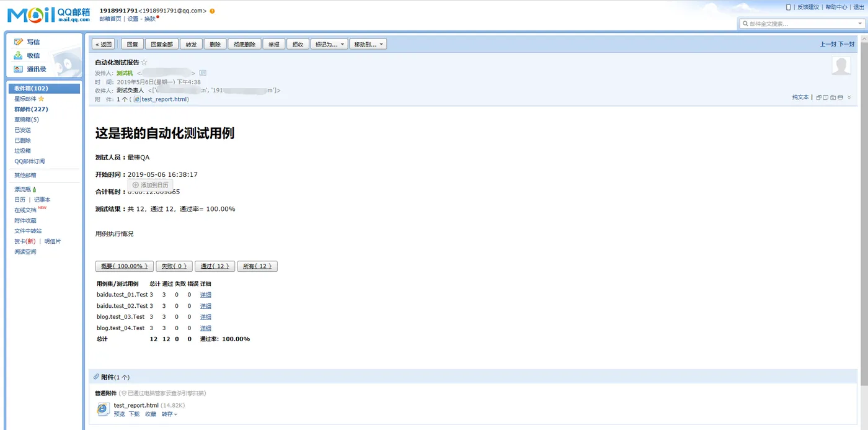Open QQ邮件订阅 subscriptions
Screen dimensions: 868x430
coord(29,161)
